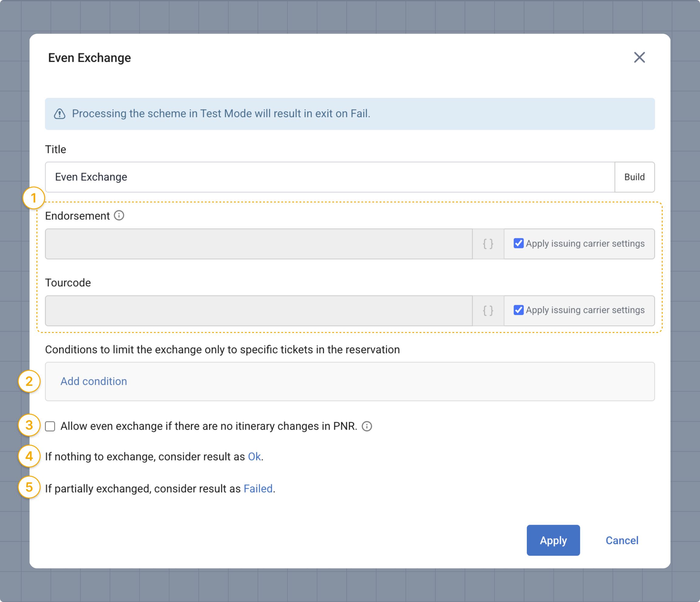Click the Apply button
Image resolution: width=700 pixels, height=602 pixels.
pyautogui.click(x=553, y=540)
